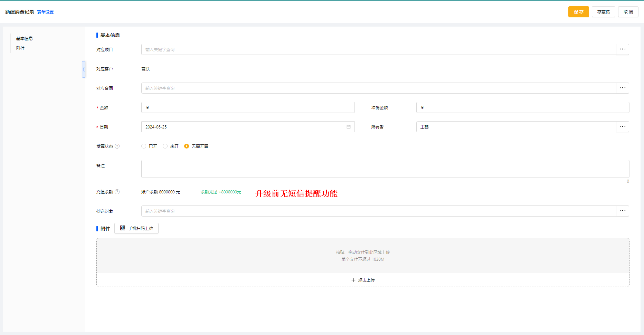
Task: Click the 金额 amount input field
Action: tap(248, 107)
